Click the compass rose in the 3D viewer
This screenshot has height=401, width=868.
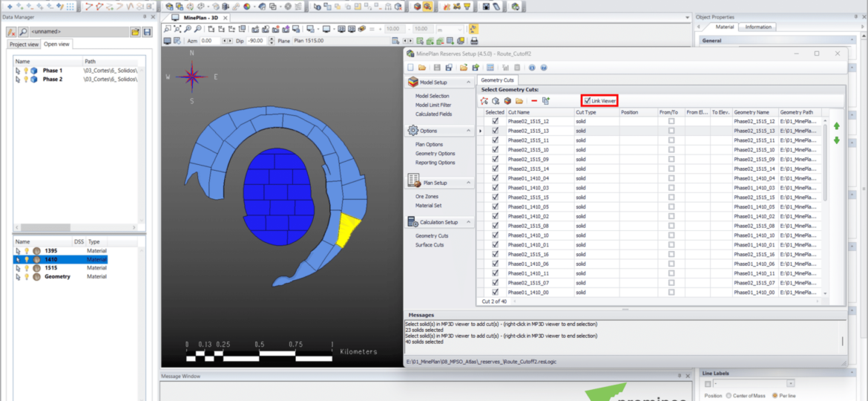point(192,77)
